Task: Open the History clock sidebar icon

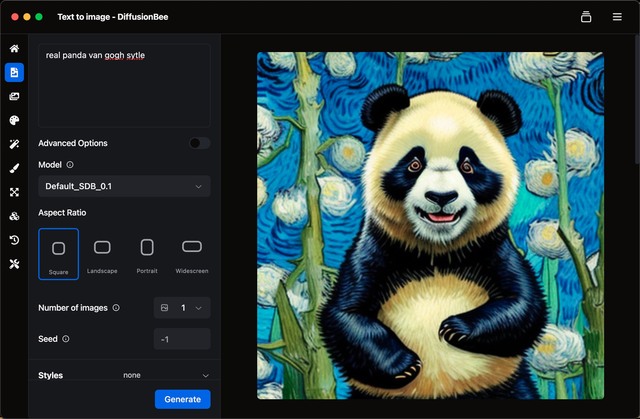Action: (14, 240)
